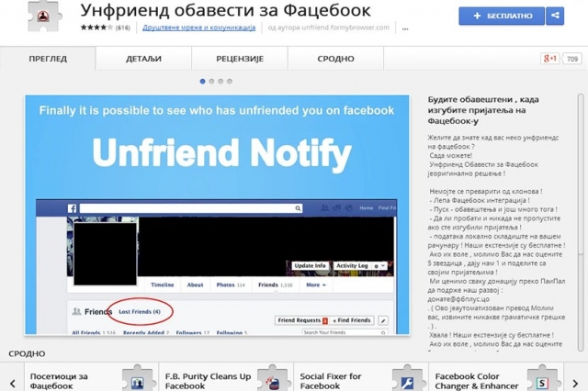Switch to the ДЕТАЉИ tab
The image size is (588, 391).
point(143,59)
